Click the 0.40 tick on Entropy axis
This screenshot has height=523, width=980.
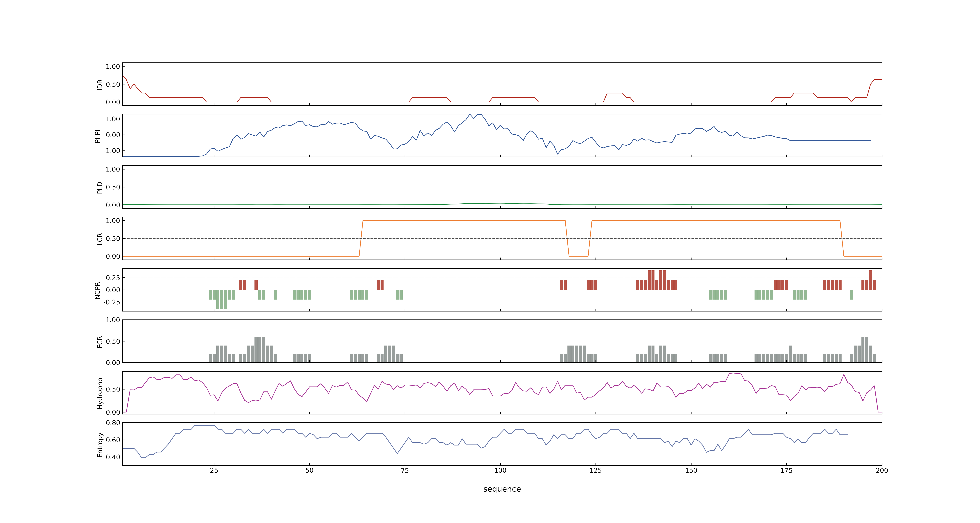(x=113, y=457)
